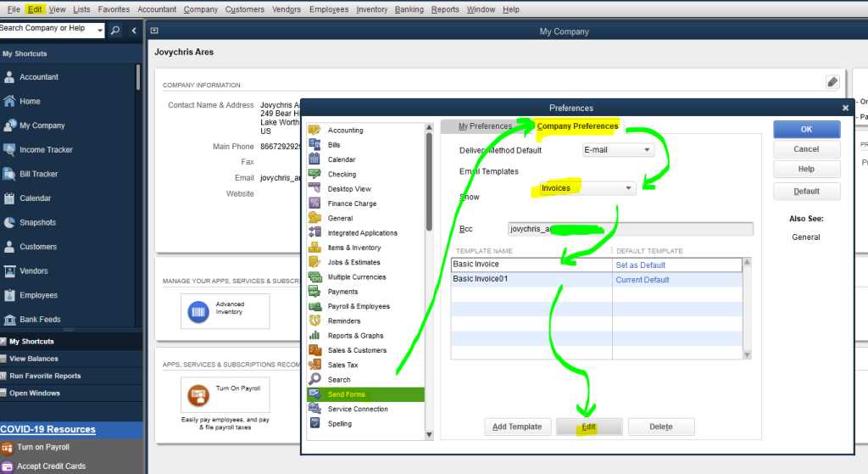Open the Banking menu
Image resolution: width=868 pixels, height=474 pixels.
409,9
